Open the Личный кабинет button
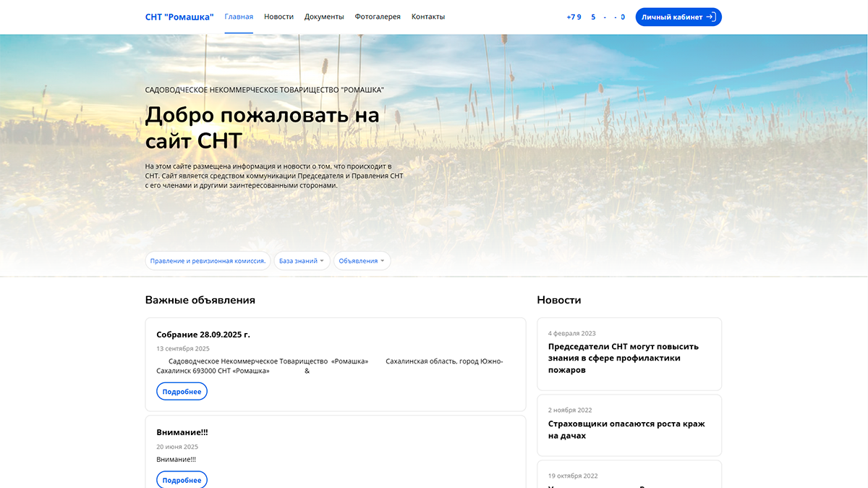 [x=678, y=17]
